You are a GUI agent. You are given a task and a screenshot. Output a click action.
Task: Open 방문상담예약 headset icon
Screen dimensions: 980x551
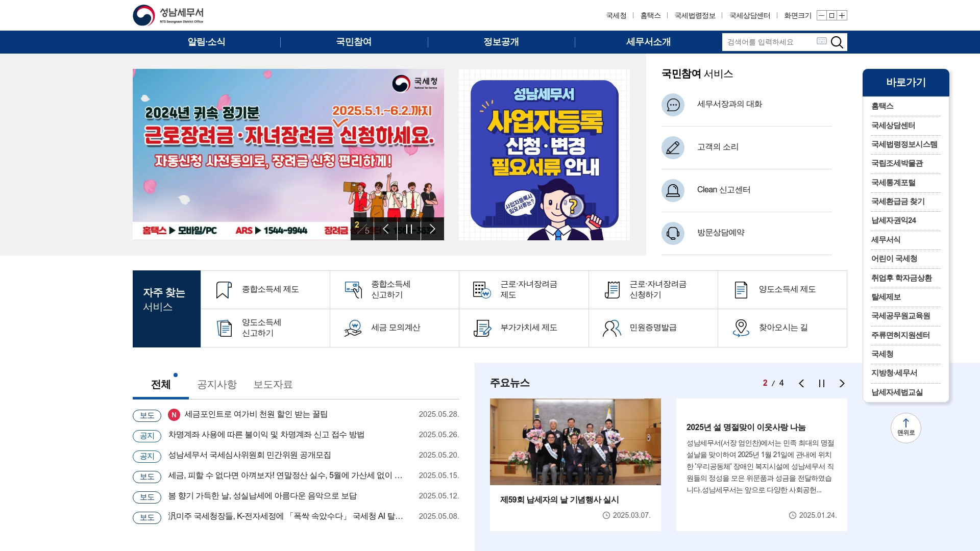tap(673, 233)
